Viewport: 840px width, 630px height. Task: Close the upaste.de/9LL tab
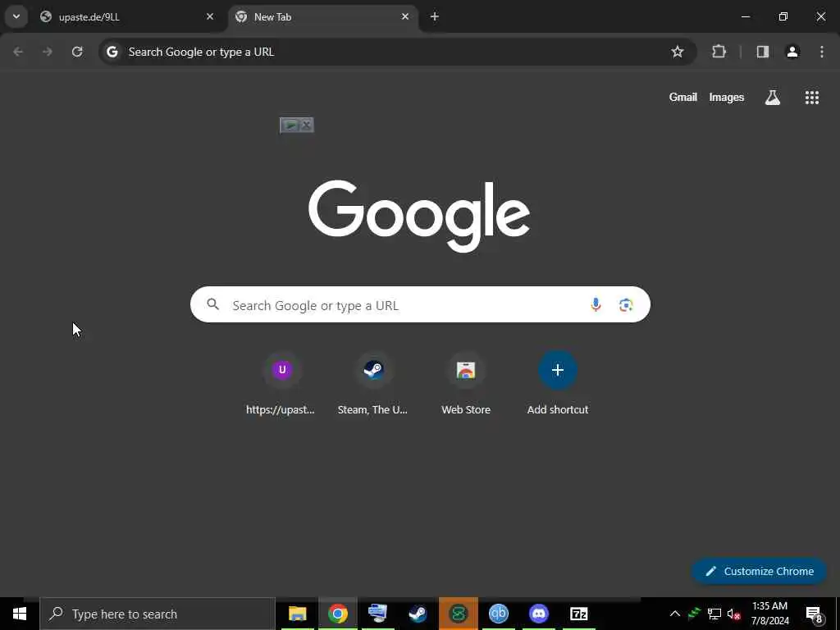[210, 16]
